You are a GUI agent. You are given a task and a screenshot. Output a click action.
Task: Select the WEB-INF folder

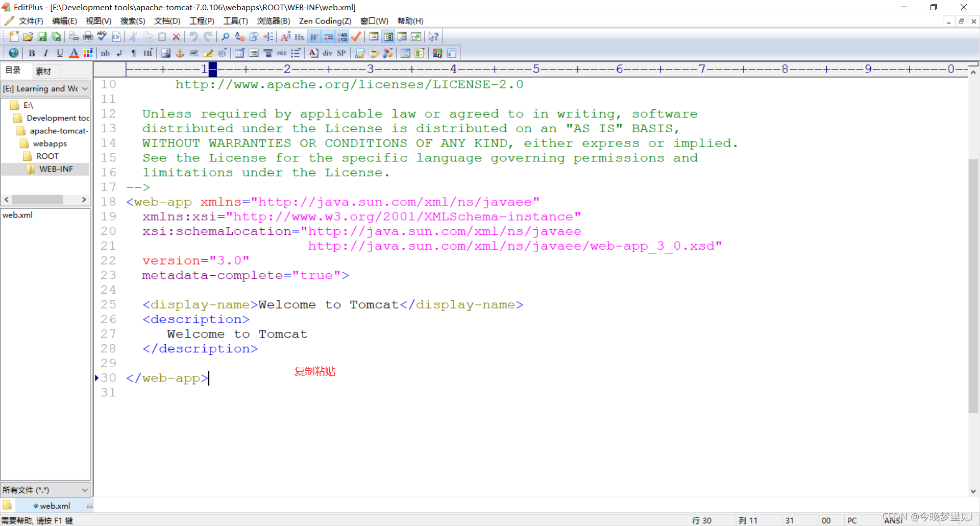(x=56, y=169)
